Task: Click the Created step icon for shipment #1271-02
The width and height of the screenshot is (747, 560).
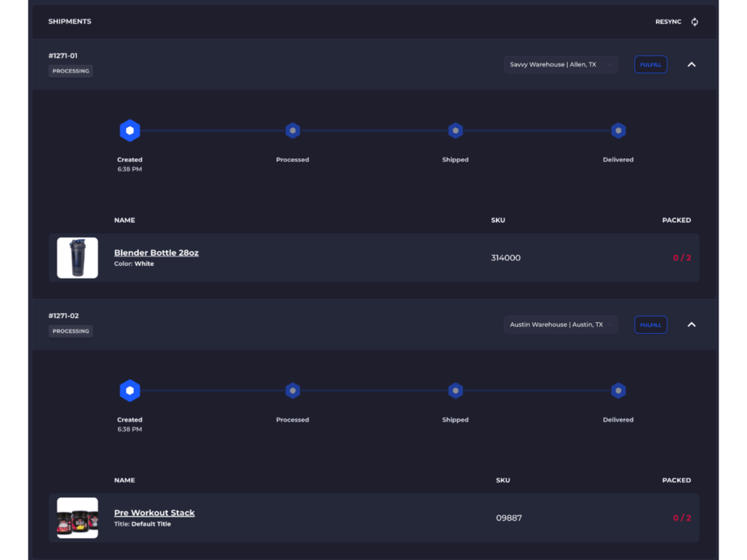Action: tap(129, 391)
